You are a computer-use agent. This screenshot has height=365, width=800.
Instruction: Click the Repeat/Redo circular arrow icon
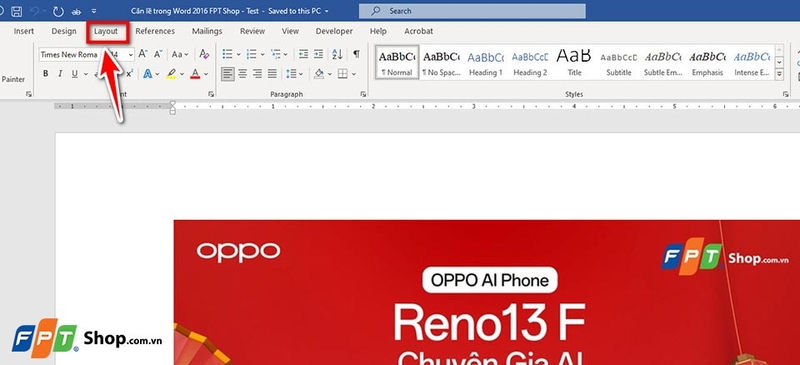(x=59, y=11)
